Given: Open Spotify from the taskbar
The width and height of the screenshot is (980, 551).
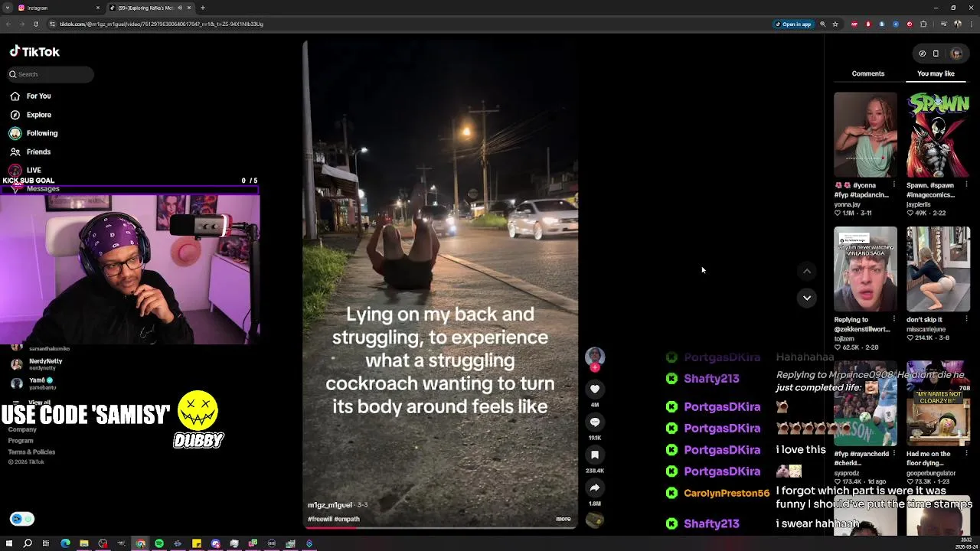Looking at the screenshot, I should pos(159,543).
